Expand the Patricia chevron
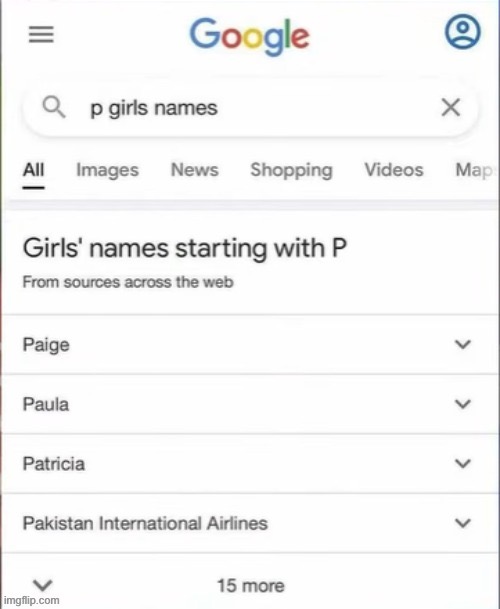Screen dimensions: 500x609 click(463, 464)
